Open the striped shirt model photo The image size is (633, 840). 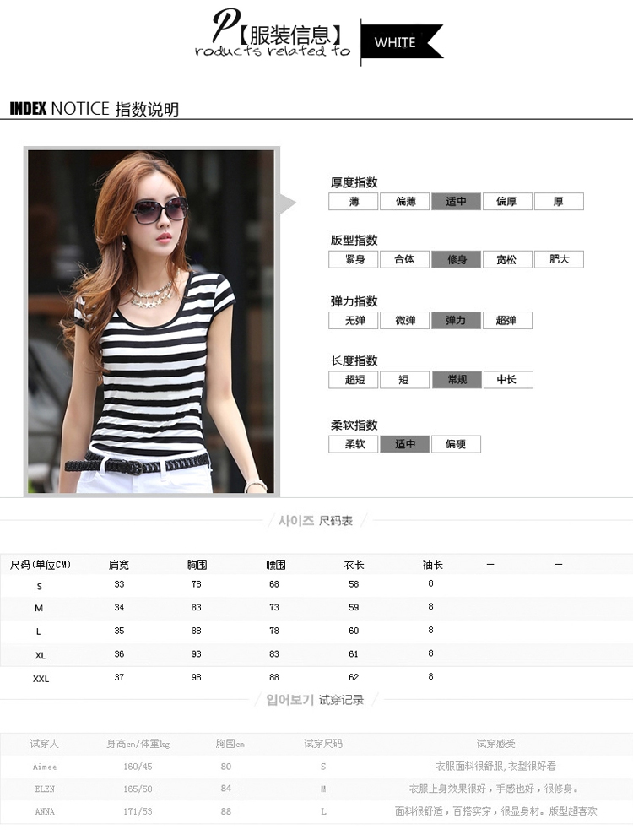coord(151,322)
